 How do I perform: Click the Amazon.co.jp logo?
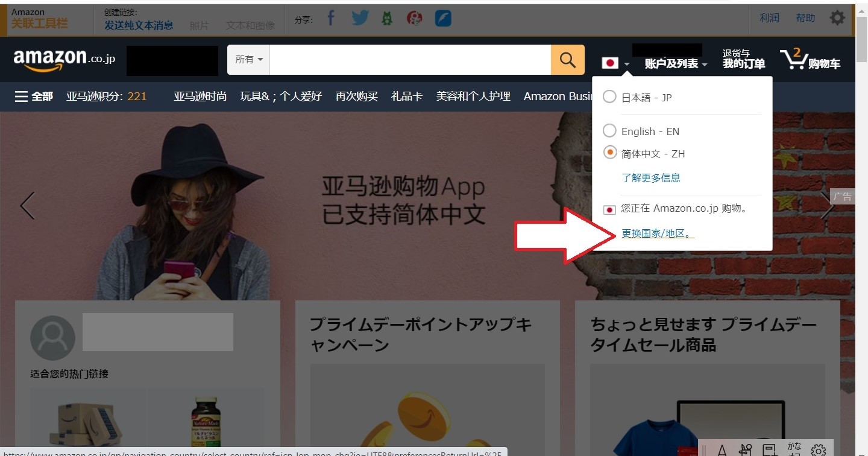pyautogui.click(x=64, y=60)
